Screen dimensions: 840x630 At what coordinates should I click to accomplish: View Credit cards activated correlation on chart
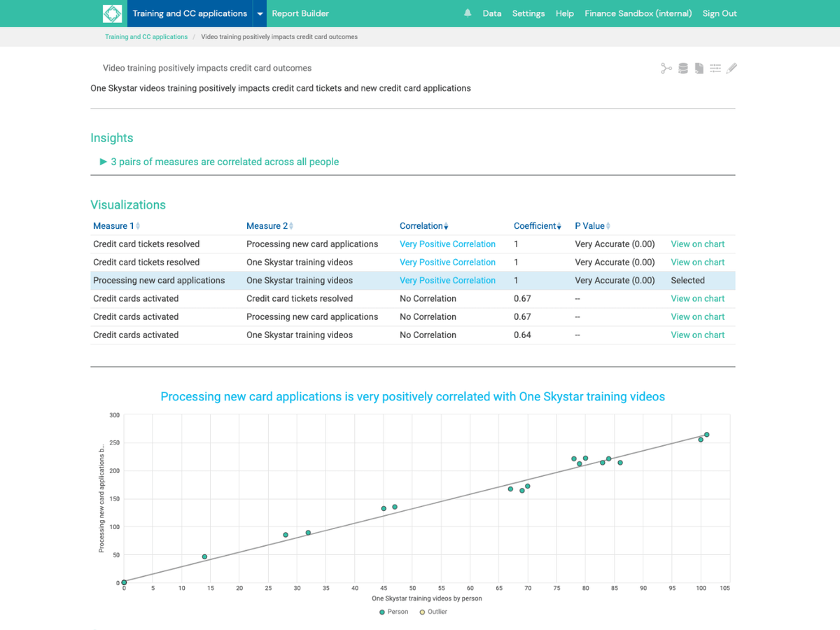pyautogui.click(x=698, y=298)
